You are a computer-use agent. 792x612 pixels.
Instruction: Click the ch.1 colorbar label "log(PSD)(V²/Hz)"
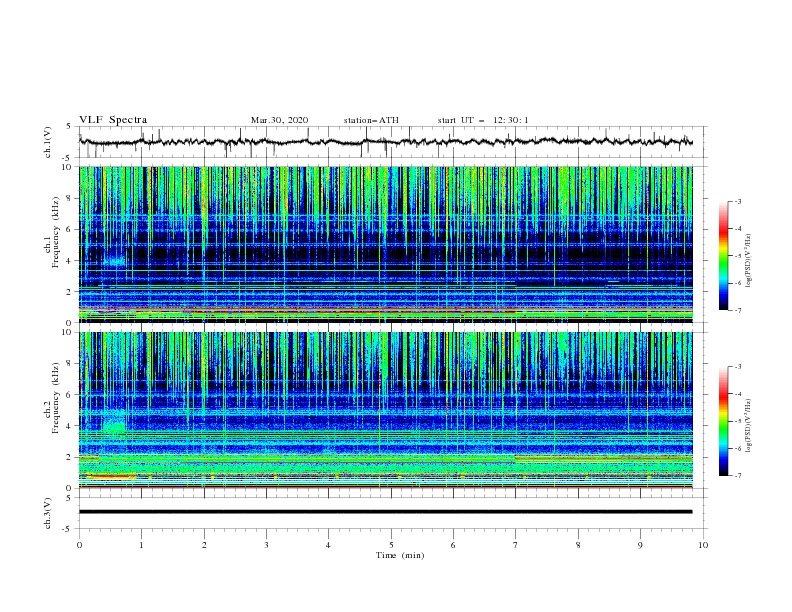pyautogui.click(x=749, y=261)
